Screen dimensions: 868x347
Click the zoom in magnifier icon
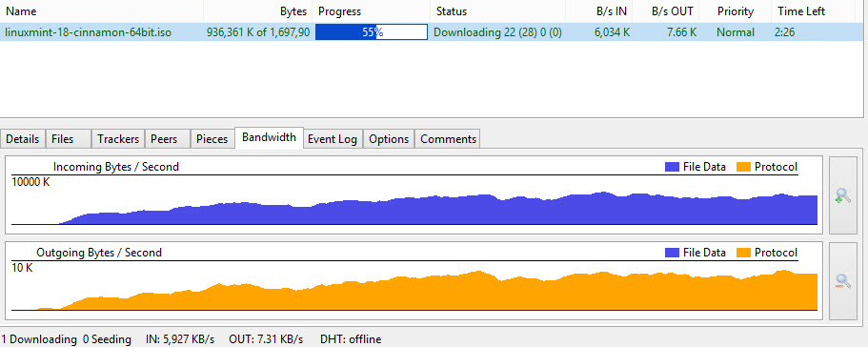[x=842, y=195]
